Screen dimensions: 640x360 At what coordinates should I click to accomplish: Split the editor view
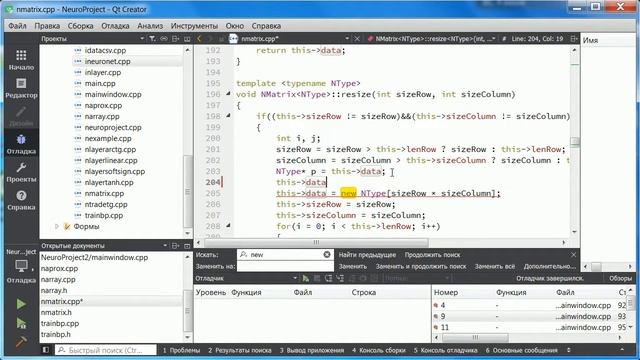[x=574, y=39]
